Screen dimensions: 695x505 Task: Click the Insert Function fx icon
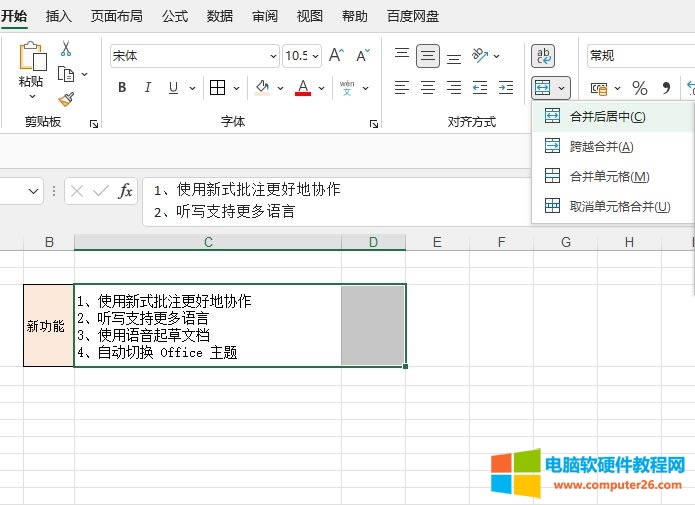coord(125,190)
